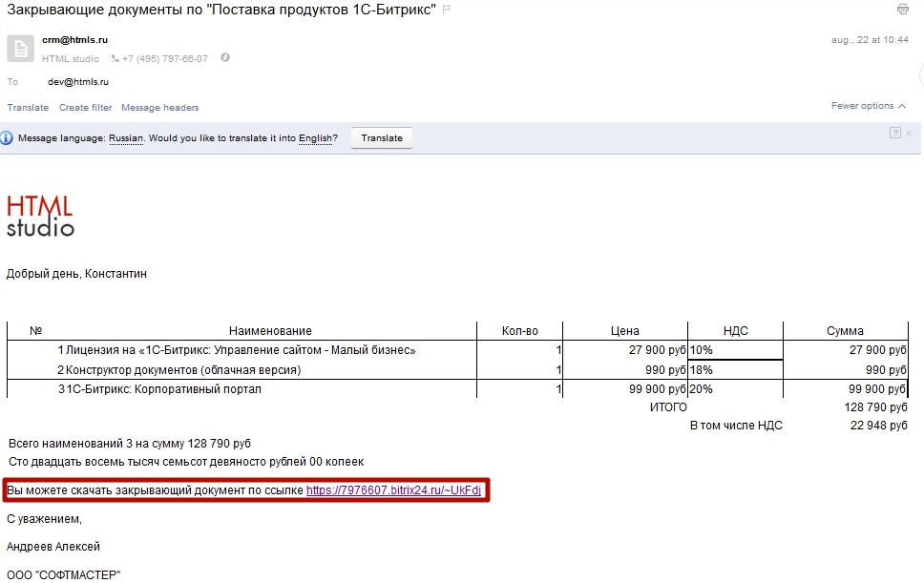Click the blue info icon in translation bar
Screen dimensions: 924x583
7,138
